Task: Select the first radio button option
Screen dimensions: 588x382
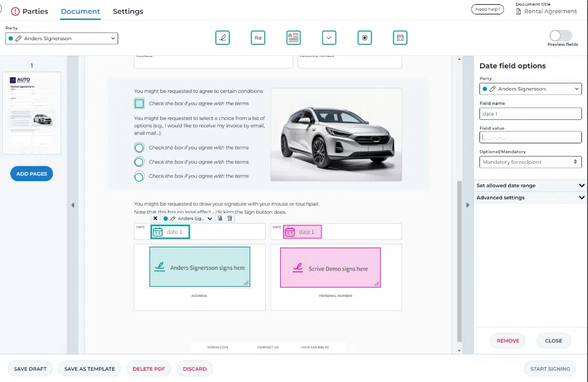Action: tap(139, 148)
